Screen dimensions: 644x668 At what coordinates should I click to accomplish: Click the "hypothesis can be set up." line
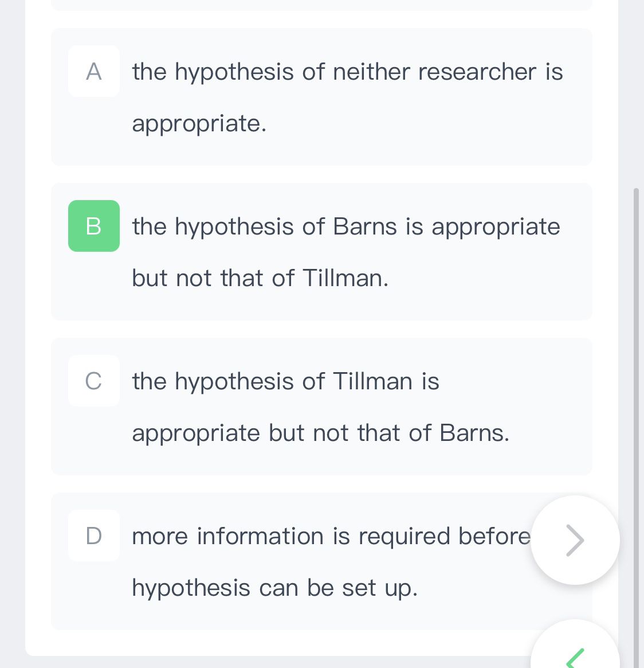(274, 588)
